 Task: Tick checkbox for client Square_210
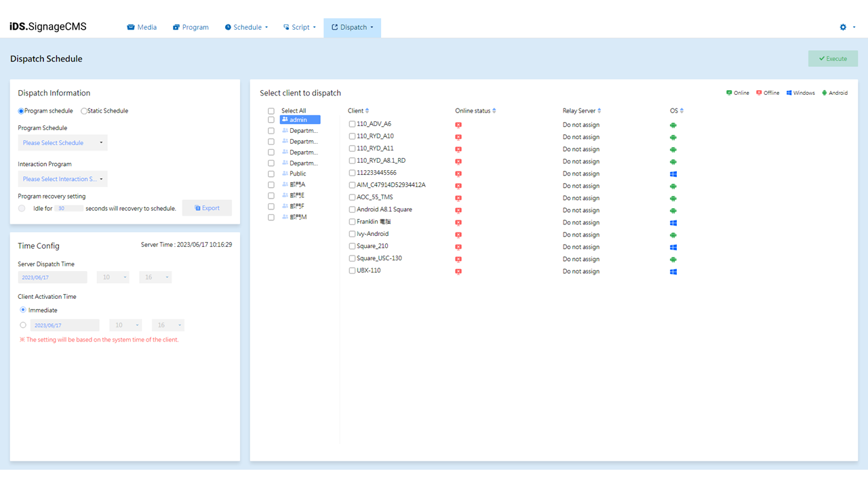click(352, 247)
